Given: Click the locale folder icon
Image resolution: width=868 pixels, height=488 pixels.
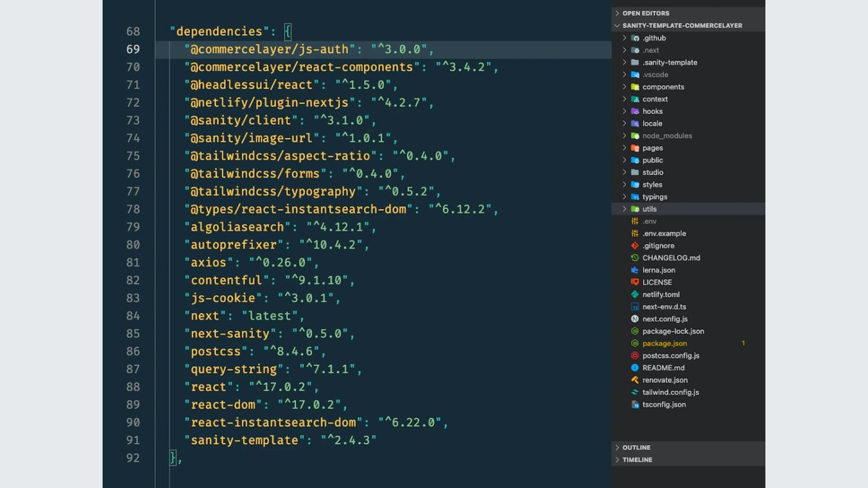Looking at the screenshot, I should coord(635,124).
